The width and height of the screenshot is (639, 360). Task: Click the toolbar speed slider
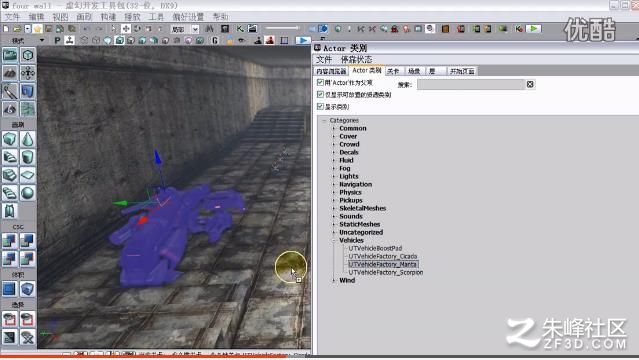click(x=282, y=28)
